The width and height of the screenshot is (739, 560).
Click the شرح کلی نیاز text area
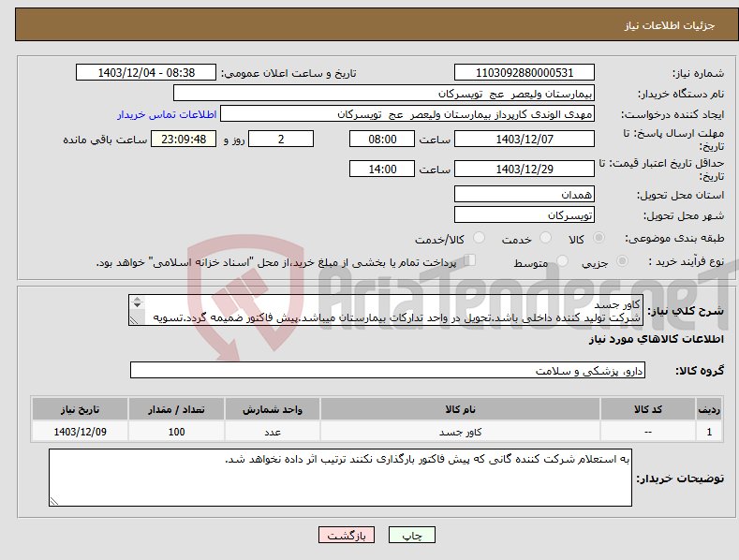(386, 310)
